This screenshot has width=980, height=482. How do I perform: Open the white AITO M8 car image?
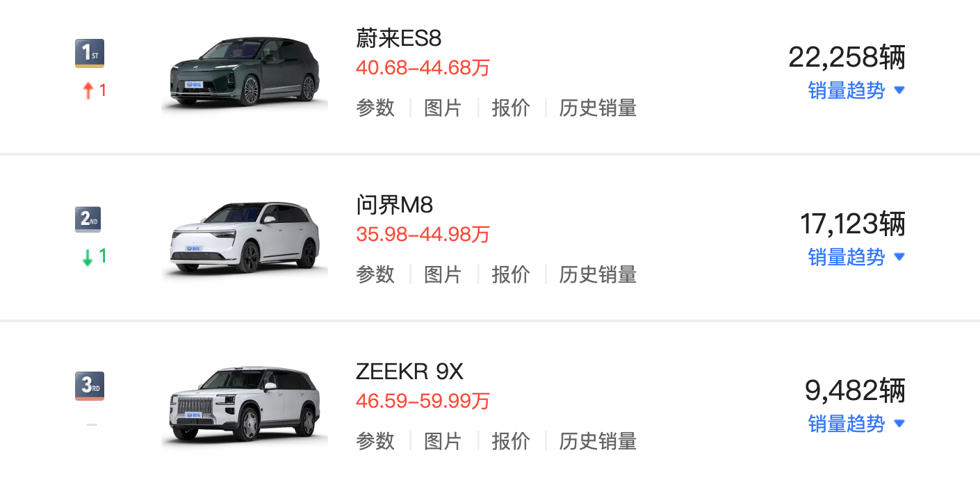245,240
